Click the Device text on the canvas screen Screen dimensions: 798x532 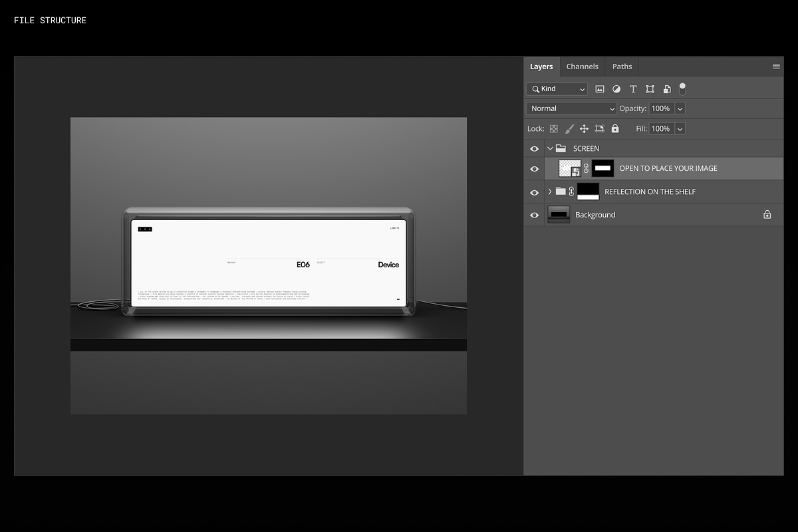[x=388, y=265]
